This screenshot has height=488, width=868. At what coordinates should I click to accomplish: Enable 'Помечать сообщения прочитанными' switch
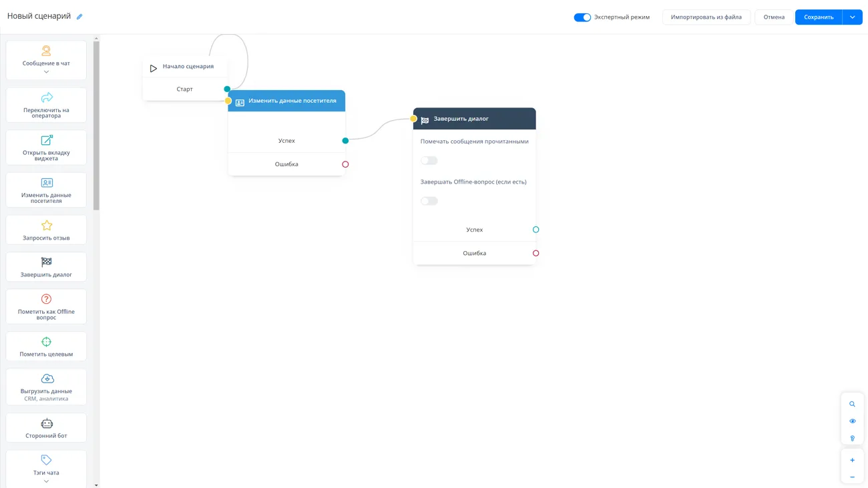(429, 160)
